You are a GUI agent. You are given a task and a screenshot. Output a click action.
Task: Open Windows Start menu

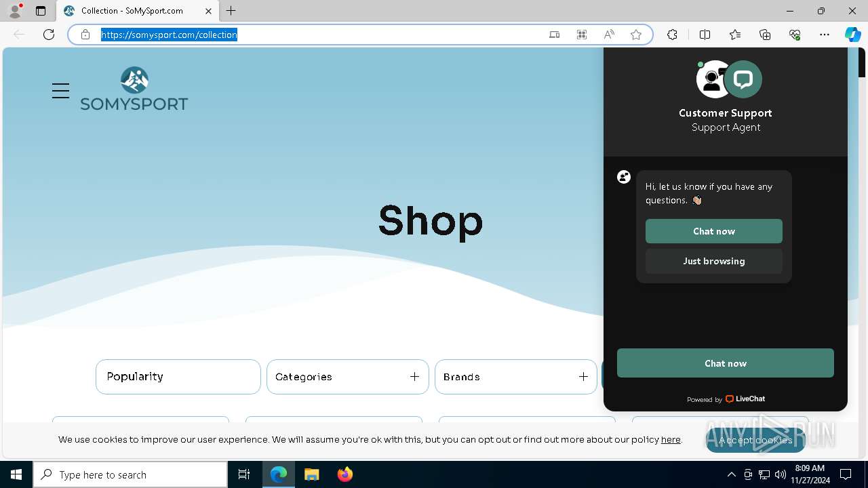[16, 474]
